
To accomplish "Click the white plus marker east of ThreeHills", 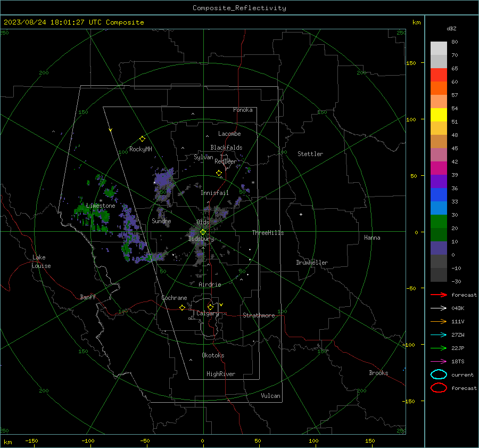I will [x=301, y=214].
